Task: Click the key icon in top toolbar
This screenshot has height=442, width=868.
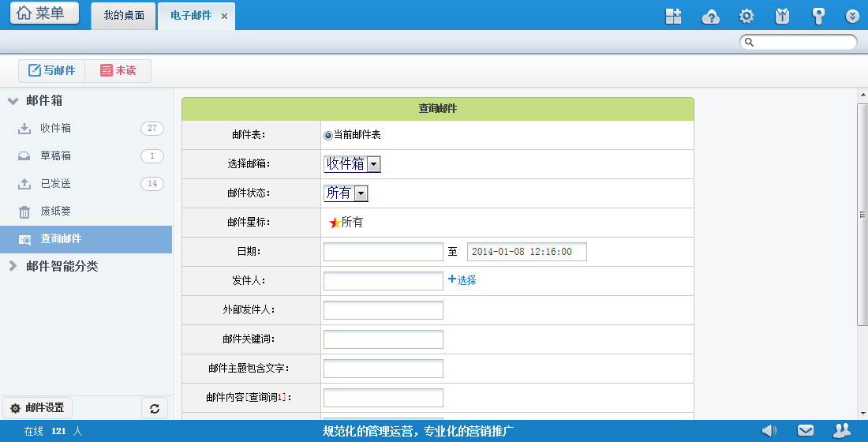Action: 818,17
